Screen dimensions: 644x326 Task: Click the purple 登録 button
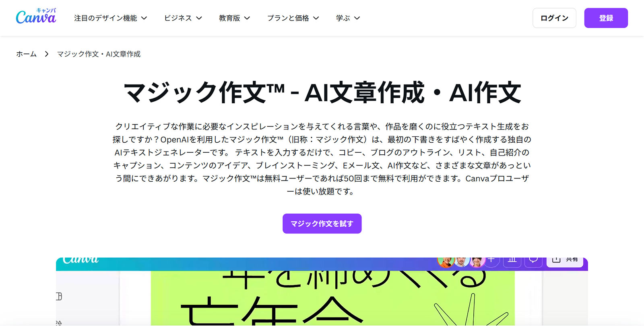(606, 18)
